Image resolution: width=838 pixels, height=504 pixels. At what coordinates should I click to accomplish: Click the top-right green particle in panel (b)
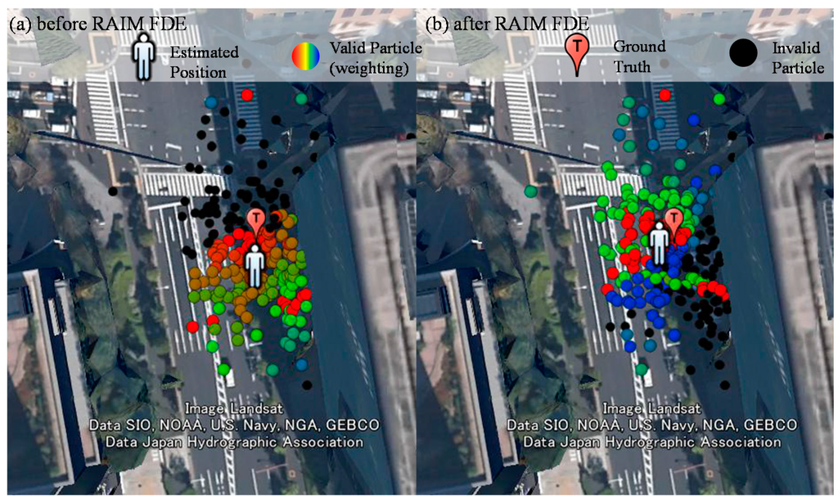coord(719,99)
